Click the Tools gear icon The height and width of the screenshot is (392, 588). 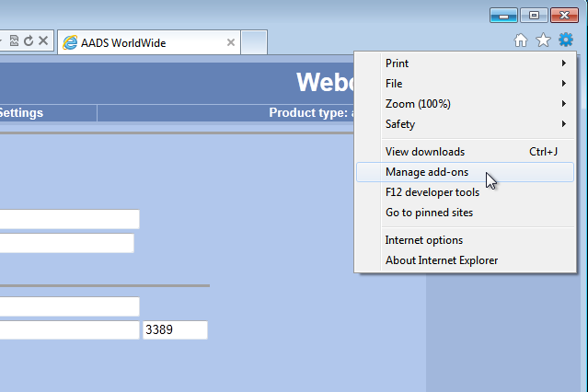[566, 40]
